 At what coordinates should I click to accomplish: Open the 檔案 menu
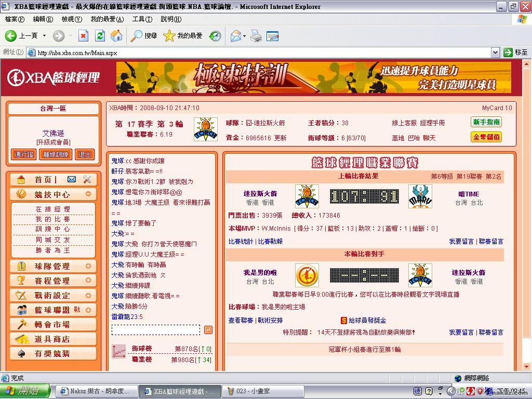click(15, 19)
